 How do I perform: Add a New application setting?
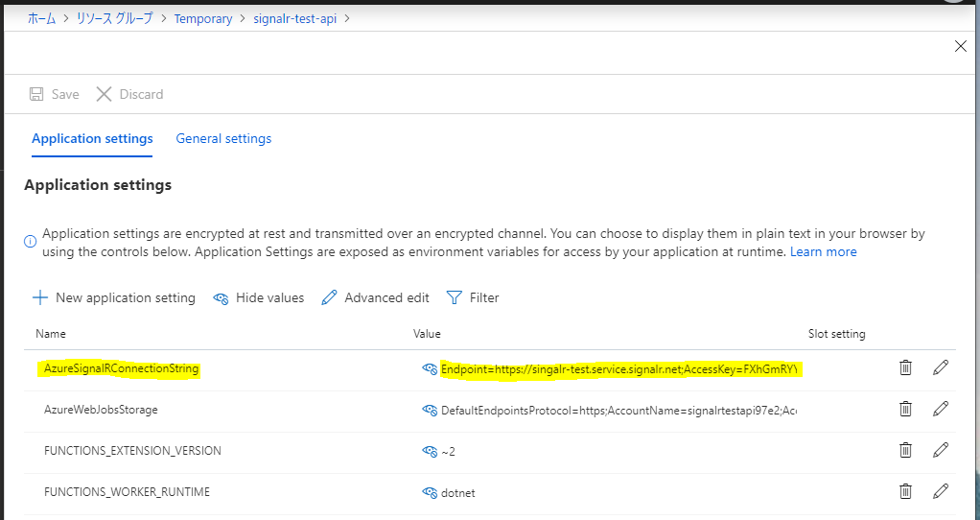coord(114,297)
